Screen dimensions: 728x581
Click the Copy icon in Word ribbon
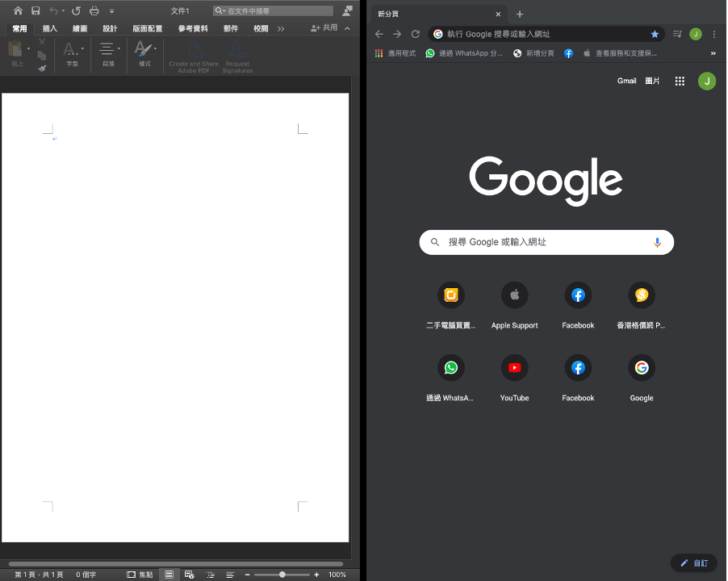(42, 56)
